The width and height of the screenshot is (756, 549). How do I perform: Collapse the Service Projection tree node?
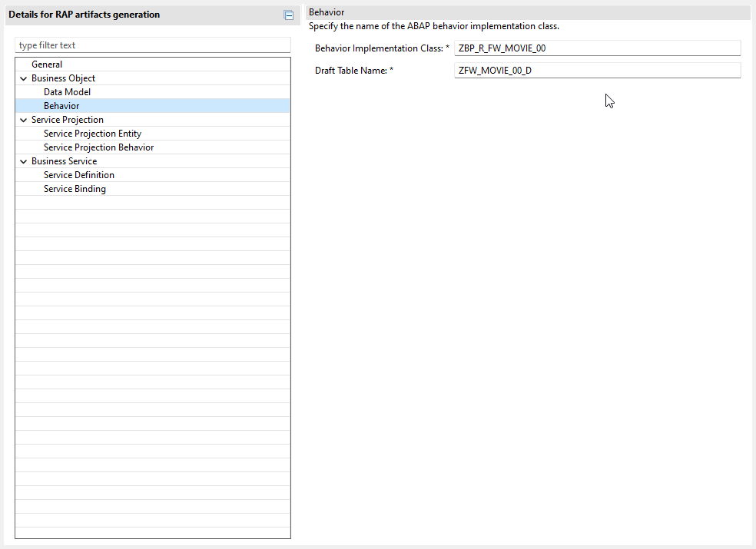(x=23, y=120)
